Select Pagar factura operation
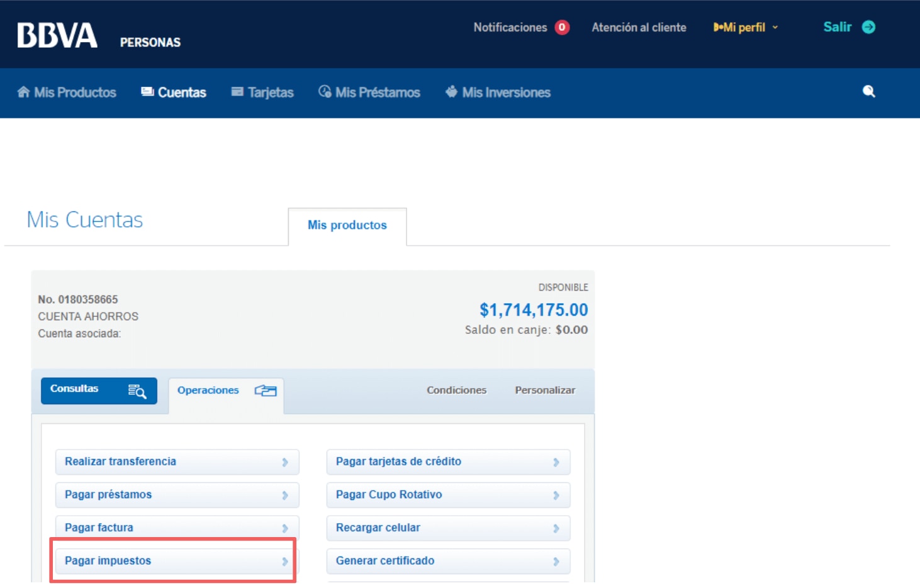Viewport: 920px width, 588px height. point(177,528)
